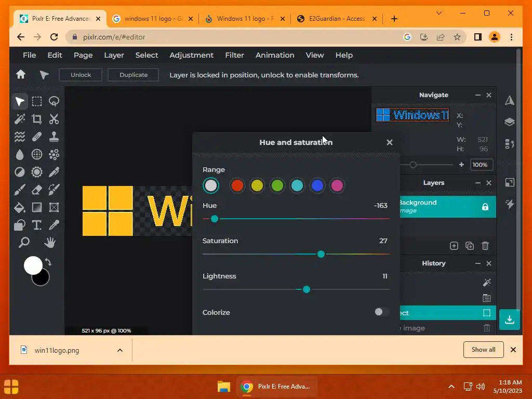Select the red range circle
Viewport: 532px width, 399px height.
pos(237,185)
